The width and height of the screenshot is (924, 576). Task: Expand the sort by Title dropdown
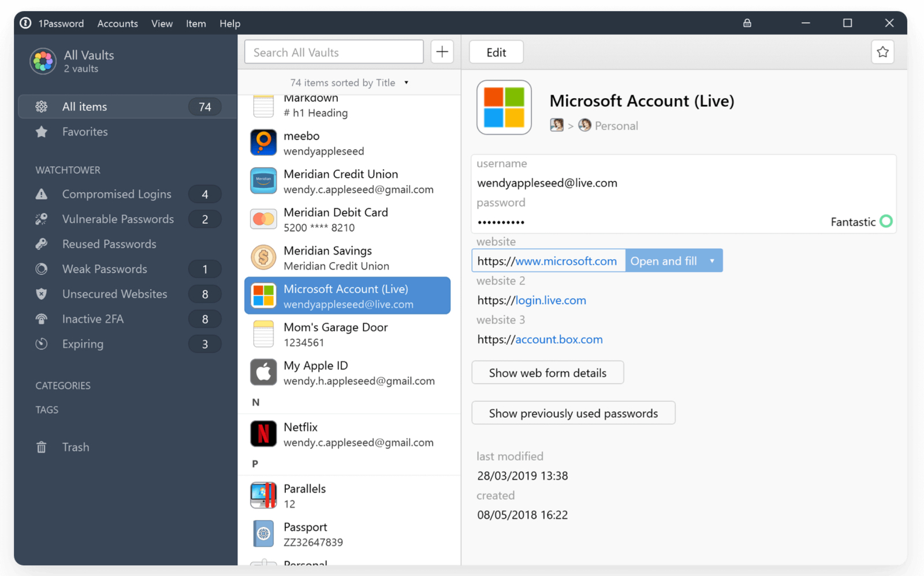(x=407, y=83)
